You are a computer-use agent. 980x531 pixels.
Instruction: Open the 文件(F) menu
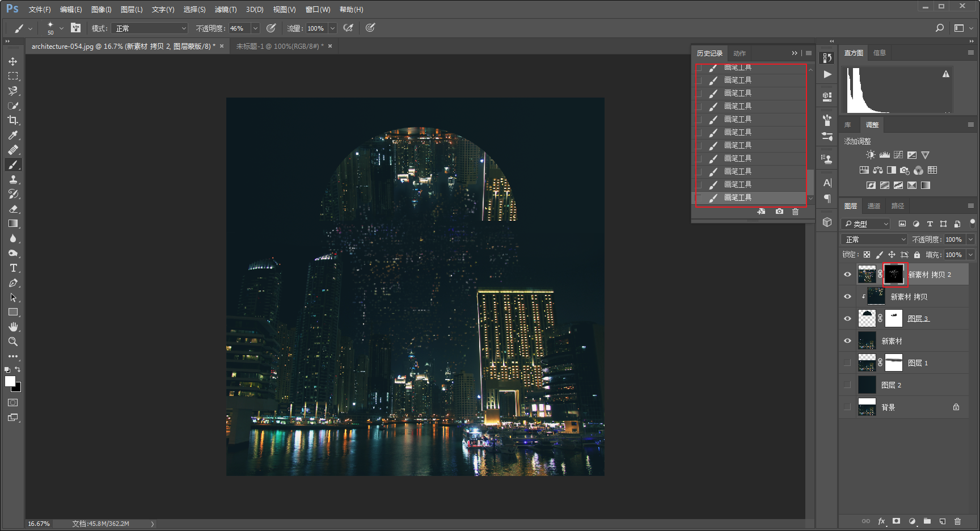click(40, 10)
